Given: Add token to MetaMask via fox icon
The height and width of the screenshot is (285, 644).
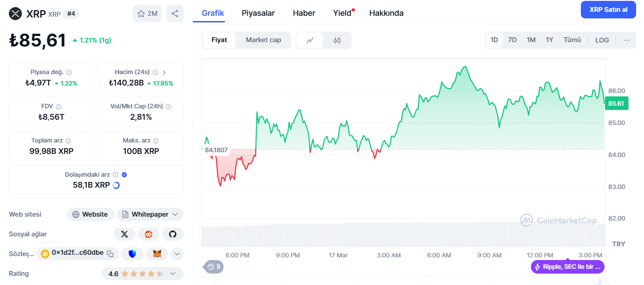Looking at the screenshot, I should coord(157,253).
